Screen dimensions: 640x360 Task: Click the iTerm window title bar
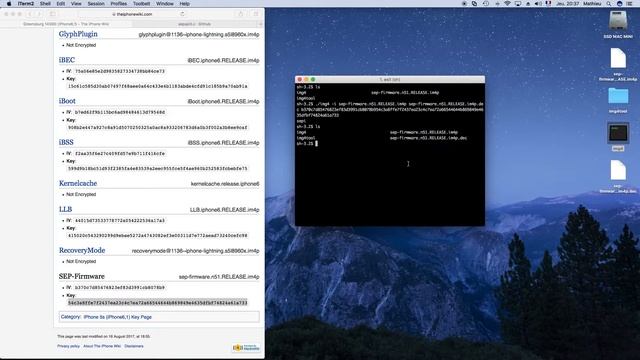coord(390,79)
